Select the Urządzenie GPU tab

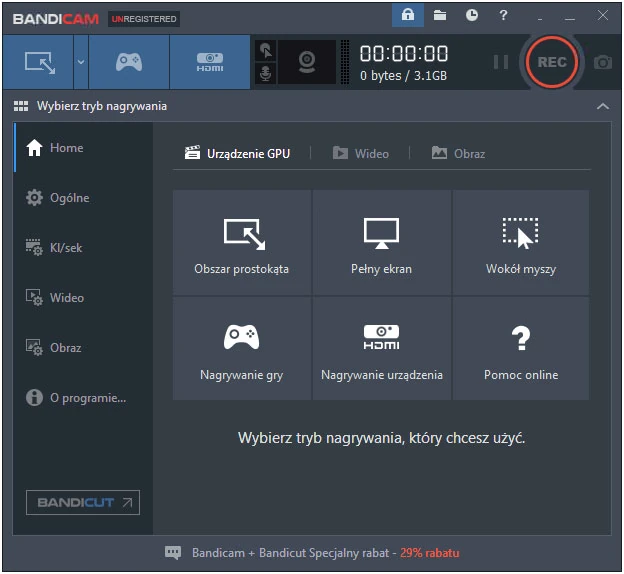pyautogui.click(x=237, y=153)
